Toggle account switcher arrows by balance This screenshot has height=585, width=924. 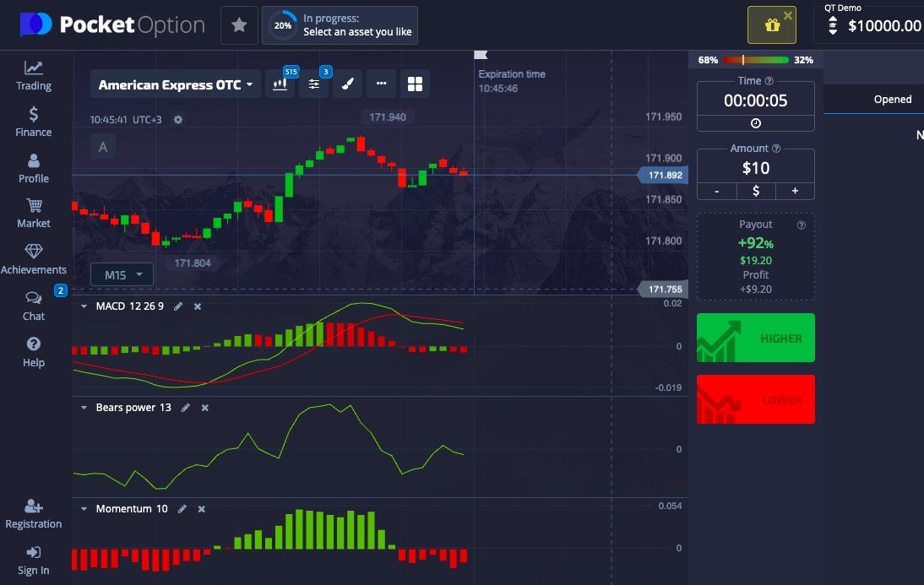coord(833,25)
